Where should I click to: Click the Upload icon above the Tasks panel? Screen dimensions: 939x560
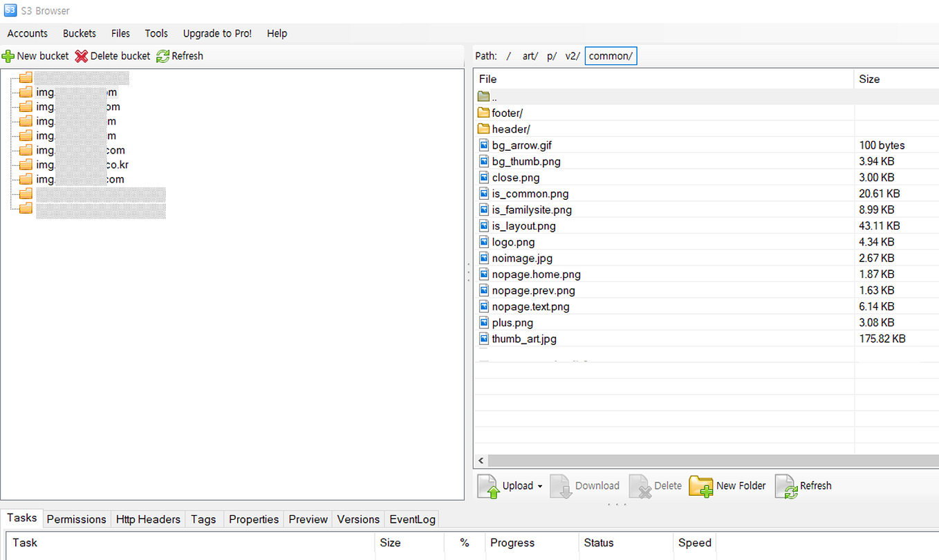point(488,485)
